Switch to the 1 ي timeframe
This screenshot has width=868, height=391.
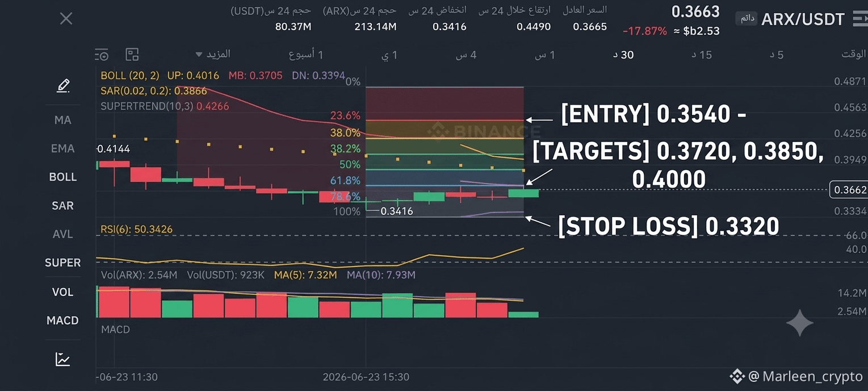coord(389,55)
